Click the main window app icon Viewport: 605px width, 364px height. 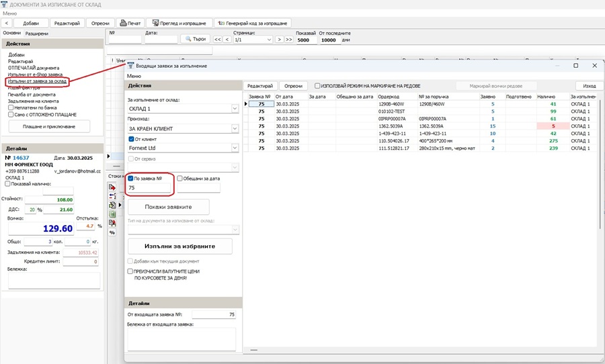coord(4,4)
